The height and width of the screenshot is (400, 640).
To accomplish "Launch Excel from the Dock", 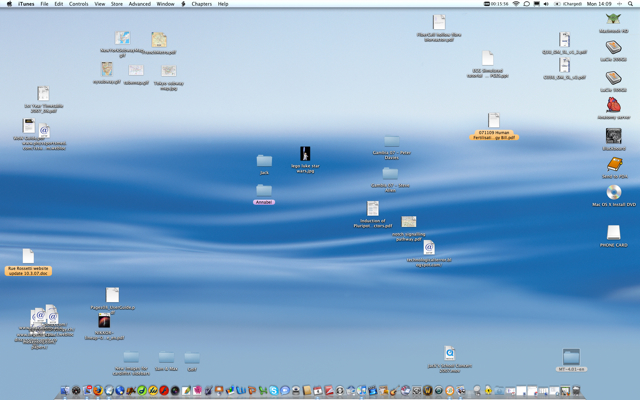I will 263,391.
